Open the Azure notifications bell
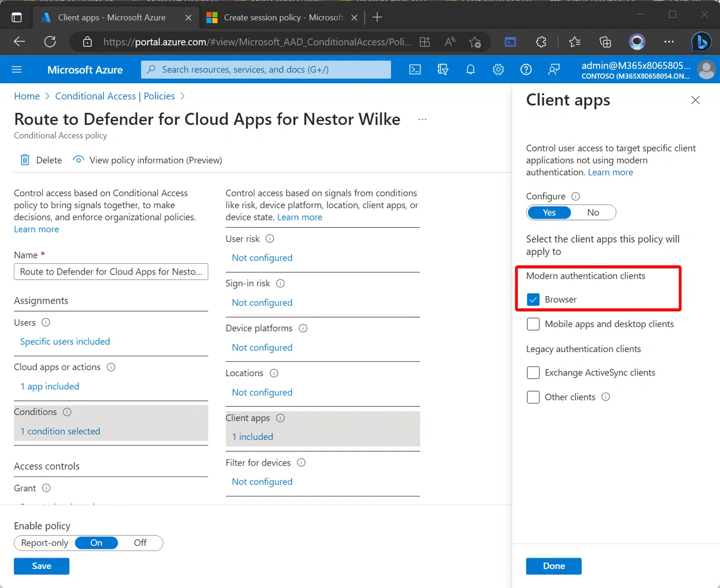The image size is (720, 588). [x=471, y=69]
